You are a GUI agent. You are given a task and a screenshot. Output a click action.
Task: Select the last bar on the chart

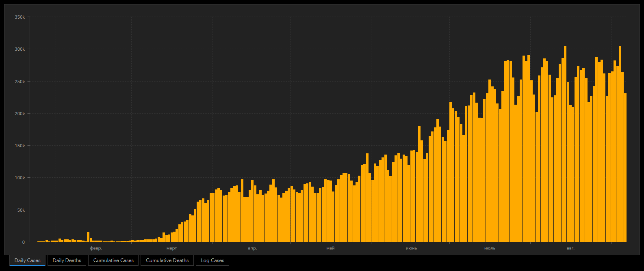point(625,168)
